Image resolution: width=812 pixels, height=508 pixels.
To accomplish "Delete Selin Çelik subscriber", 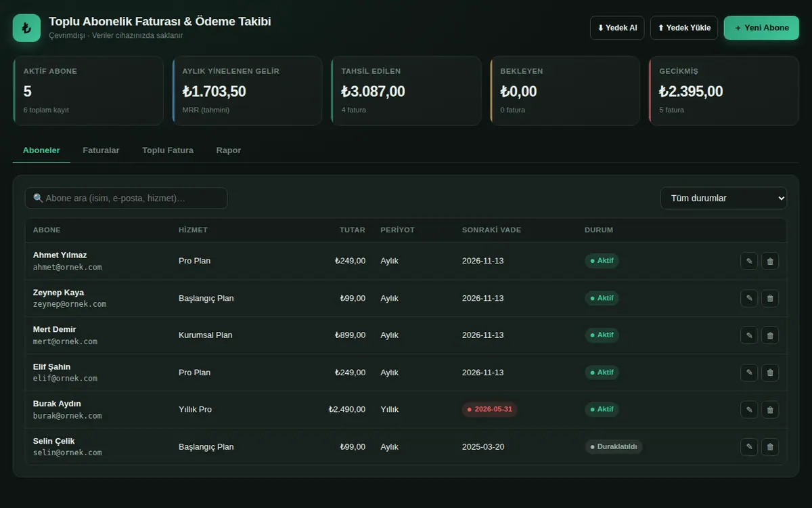I will tap(770, 447).
